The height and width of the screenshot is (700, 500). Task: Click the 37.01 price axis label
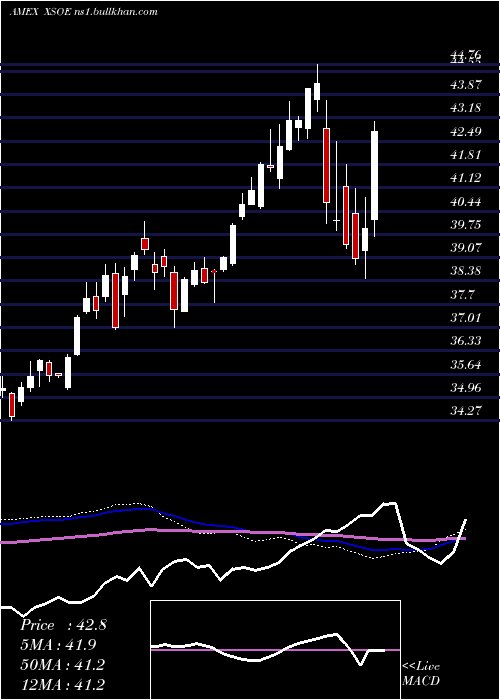click(x=466, y=317)
